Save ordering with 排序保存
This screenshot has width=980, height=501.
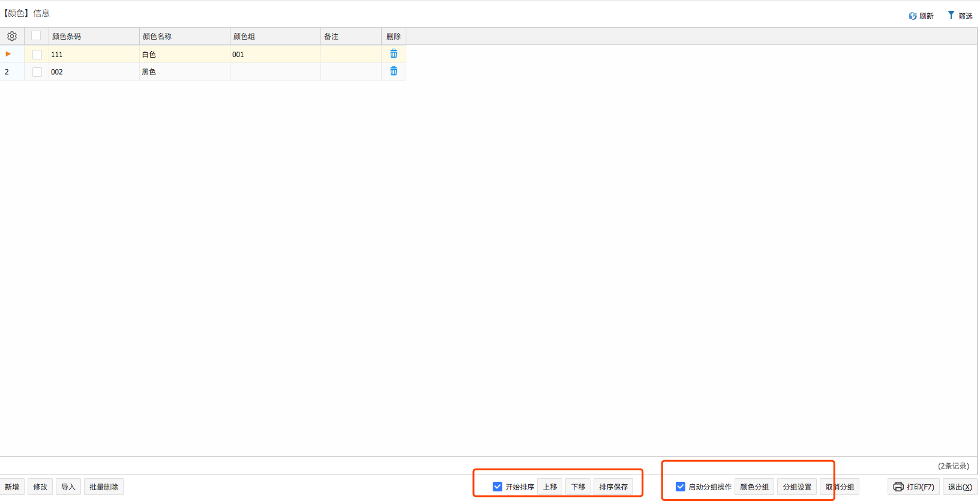613,487
